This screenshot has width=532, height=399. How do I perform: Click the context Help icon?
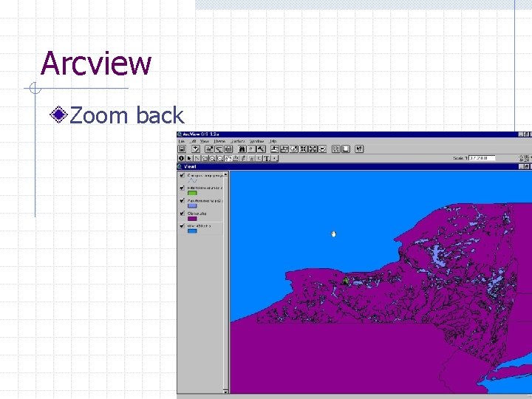359,149
